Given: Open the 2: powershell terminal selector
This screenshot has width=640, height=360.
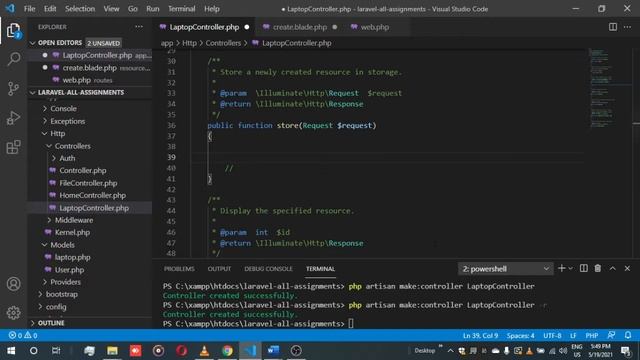Looking at the screenshot, I should (x=505, y=269).
